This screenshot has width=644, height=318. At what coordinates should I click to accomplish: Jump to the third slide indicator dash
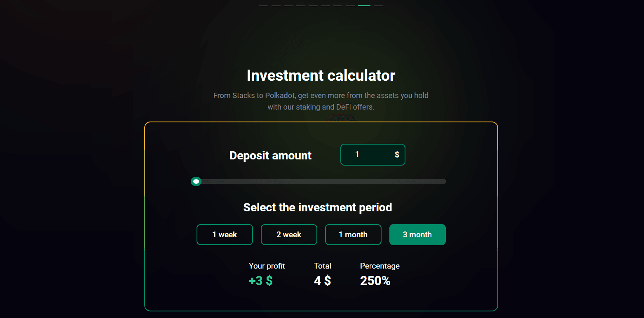tap(288, 6)
